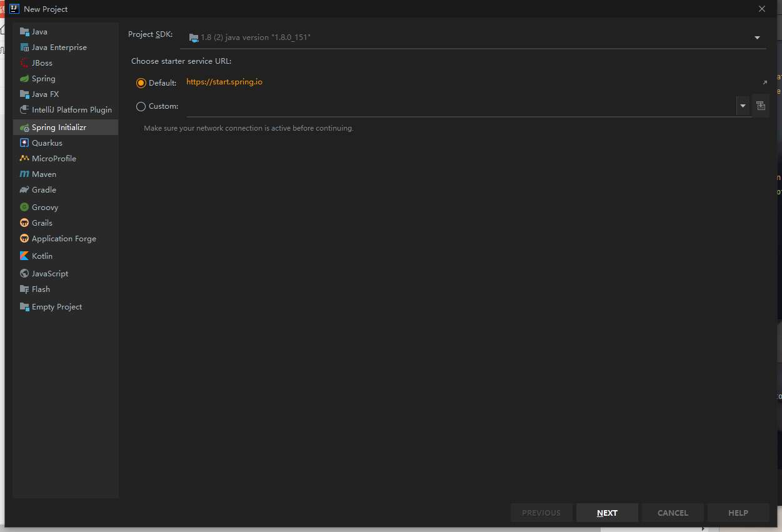Open the https://start.spring.io link
782x532 pixels.
pos(224,82)
